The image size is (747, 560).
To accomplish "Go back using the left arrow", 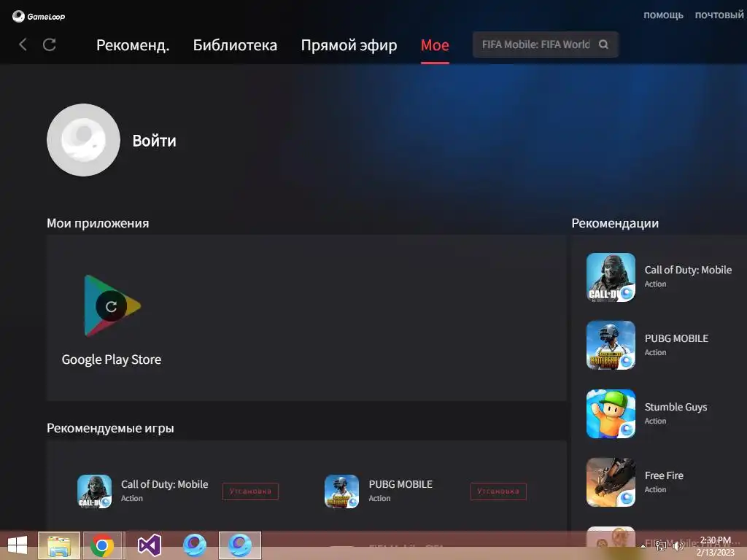I will [23, 44].
